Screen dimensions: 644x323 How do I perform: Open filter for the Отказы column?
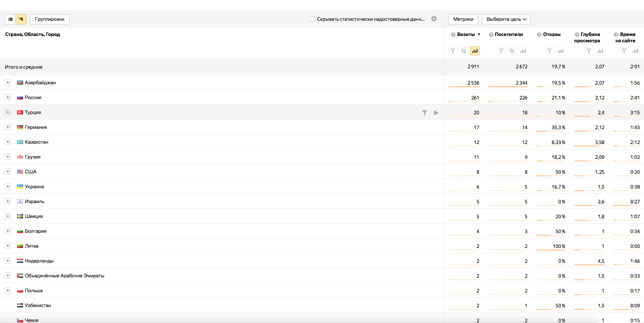[549, 51]
